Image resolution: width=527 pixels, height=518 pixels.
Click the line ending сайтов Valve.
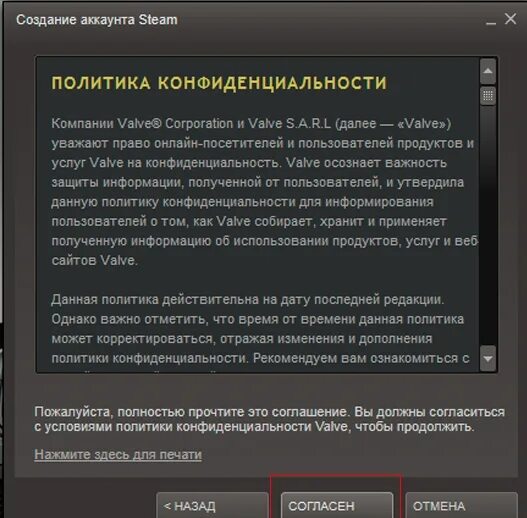[94, 261]
